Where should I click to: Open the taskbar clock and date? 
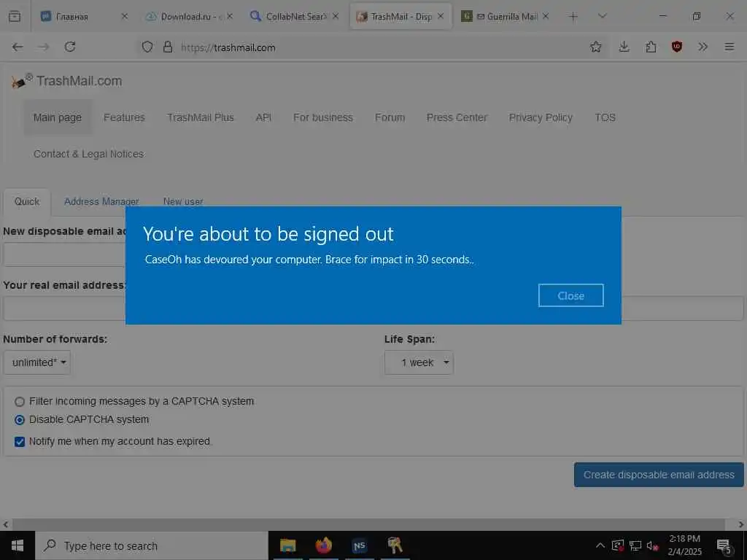[684, 545]
